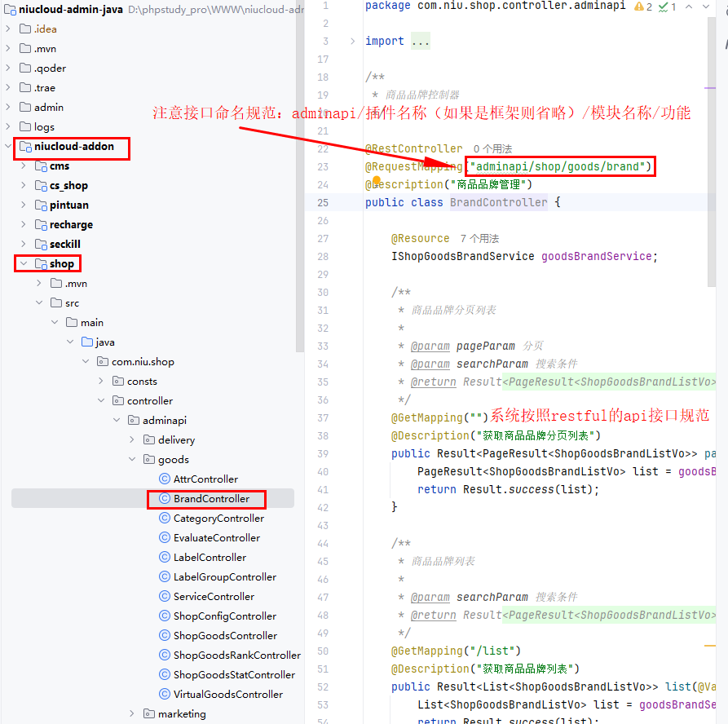This screenshot has width=728, height=724.
Task: Expand the marketing package node
Action: (x=132, y=714)
